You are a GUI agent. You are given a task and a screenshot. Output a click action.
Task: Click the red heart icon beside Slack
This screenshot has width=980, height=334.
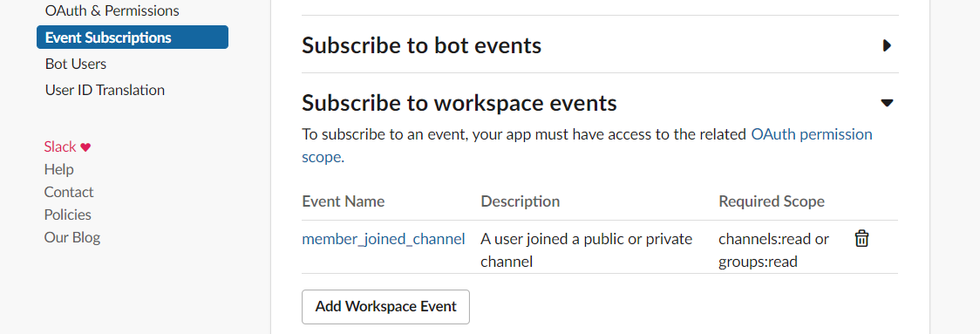(85, 147)
